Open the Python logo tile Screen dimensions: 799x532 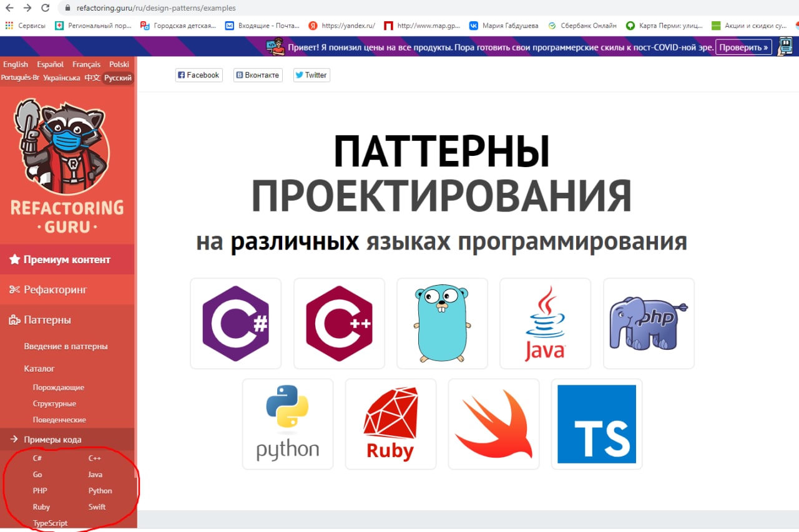pos(288,424)
